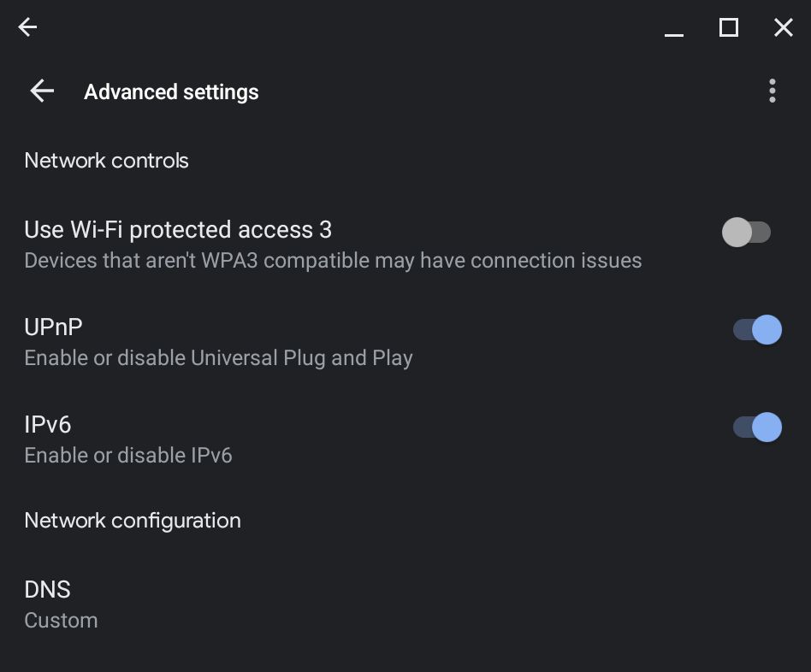The height and width of the screenshot is (672, 811).
Task: Select the 'Network controls' section header
Action: 106,161
